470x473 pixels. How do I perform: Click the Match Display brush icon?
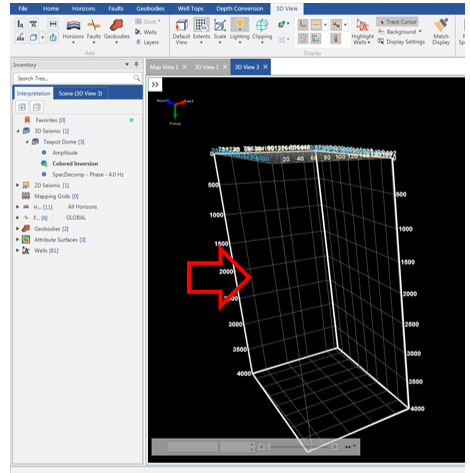coord(441,25)
